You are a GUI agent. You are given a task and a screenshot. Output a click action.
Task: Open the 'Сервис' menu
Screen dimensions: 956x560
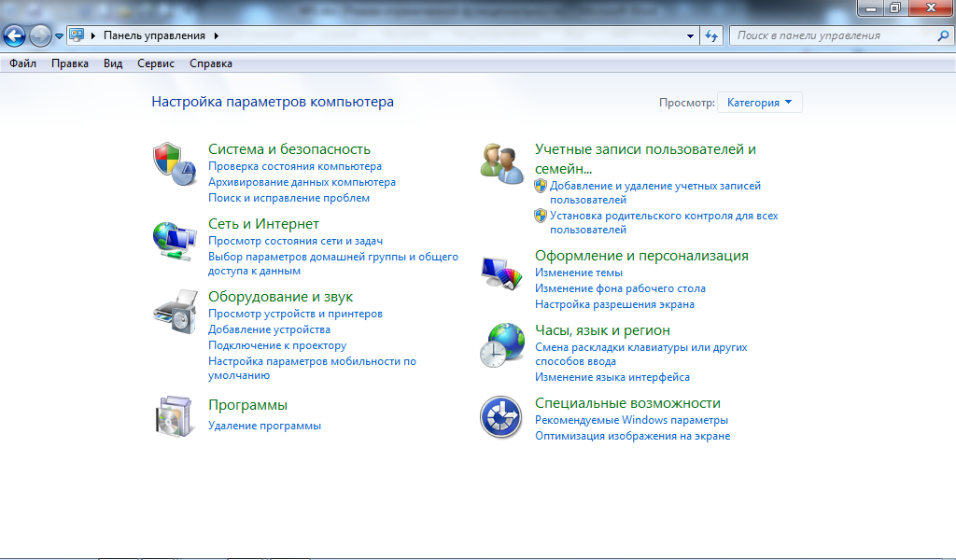pyautogui.click(x=156, y=63)
